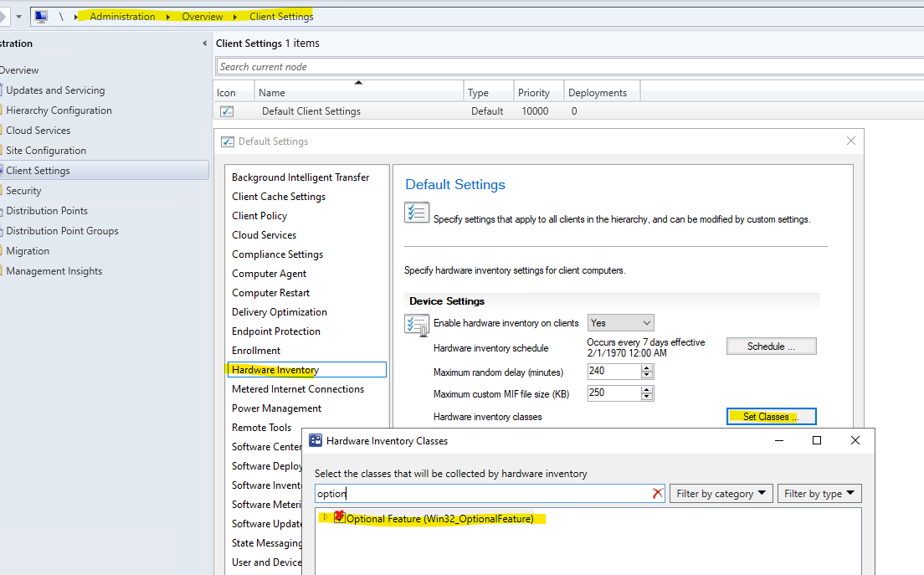This screenshot has height=575, width=924.
Task: Select Compliance Settings category
Action: tap(278, 254)
